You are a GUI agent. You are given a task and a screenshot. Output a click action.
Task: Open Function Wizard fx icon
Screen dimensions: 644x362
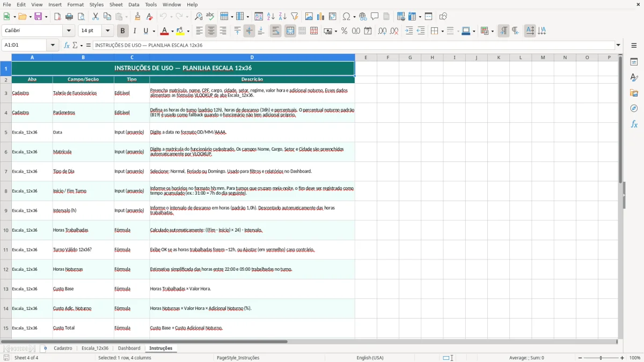pyautogui.click(x=67, y=45)
